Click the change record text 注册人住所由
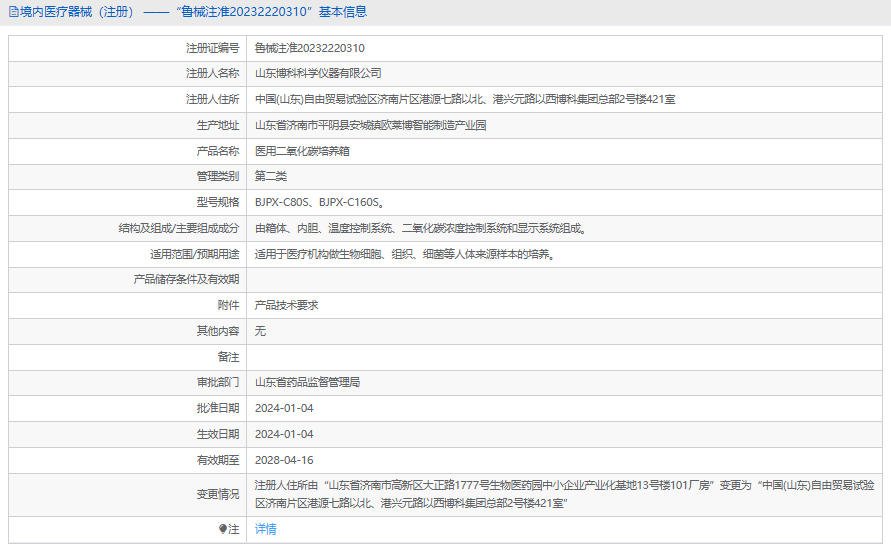The width and height of the screenshot is (891, 551). [x=565, y=494]
